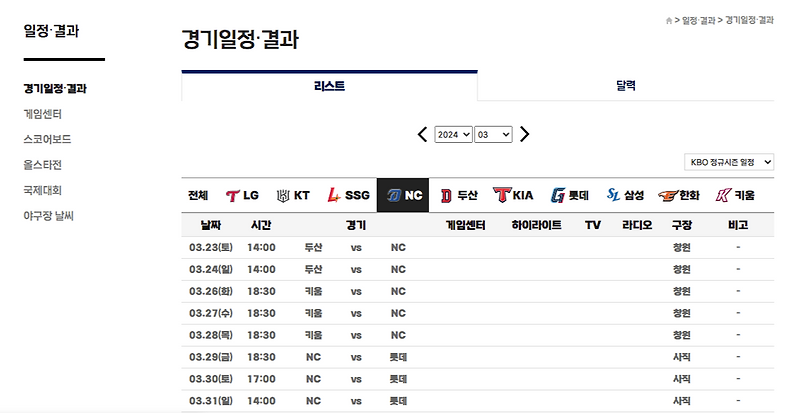Image resolution: width=800 pixels, height=413 pixels.
Task: Open KBO 정규시즌 일정 dropdown
Action: pos(729,162)
